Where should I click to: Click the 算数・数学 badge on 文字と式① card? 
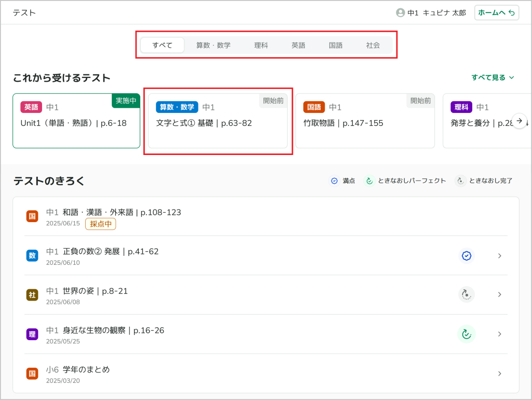[177, 107]
